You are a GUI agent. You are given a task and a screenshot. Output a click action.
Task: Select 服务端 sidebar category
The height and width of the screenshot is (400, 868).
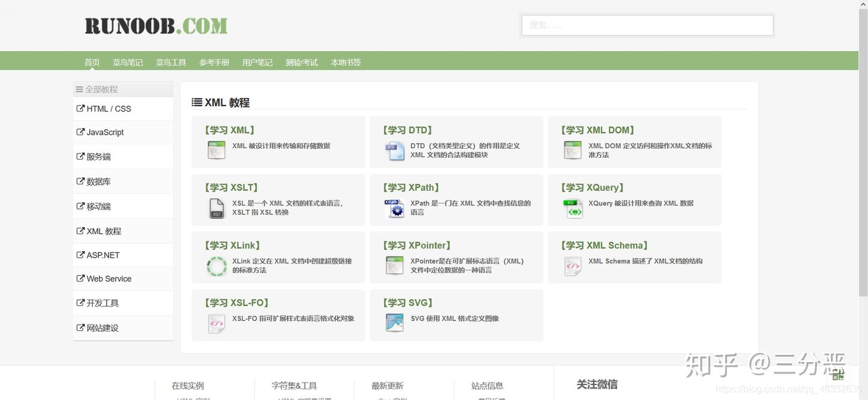tap(123, 157)
